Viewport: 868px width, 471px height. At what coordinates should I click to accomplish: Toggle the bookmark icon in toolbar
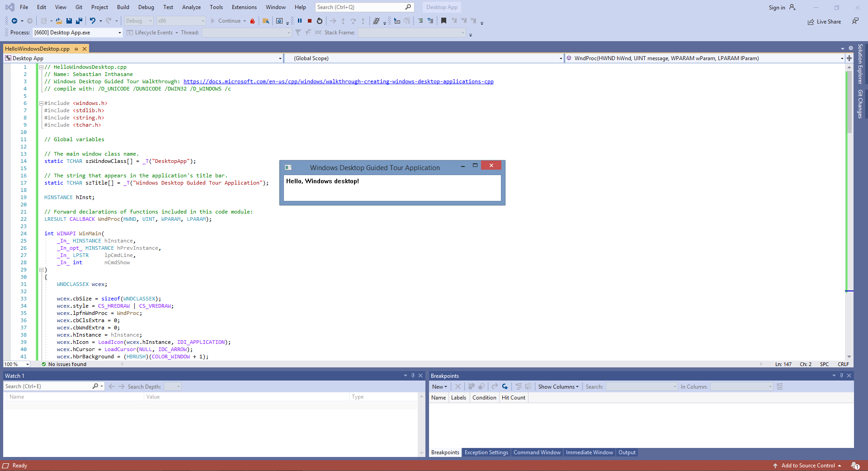coord(443,21)
